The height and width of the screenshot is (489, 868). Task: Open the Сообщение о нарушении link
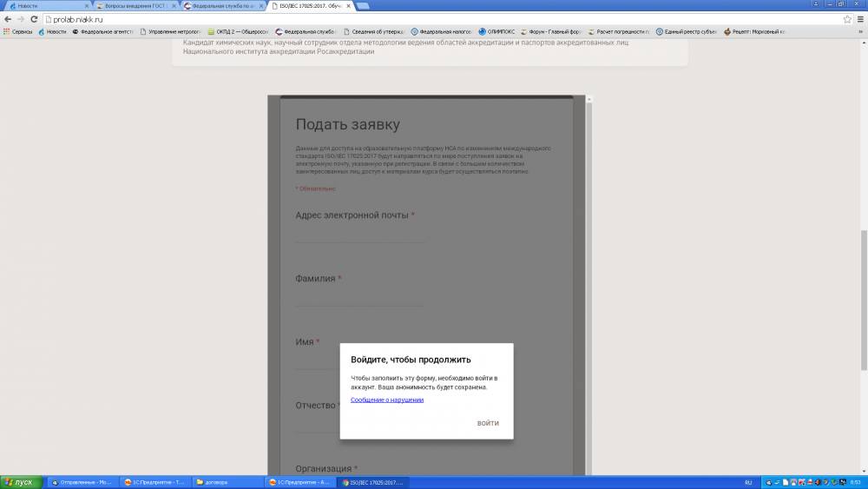387,400
